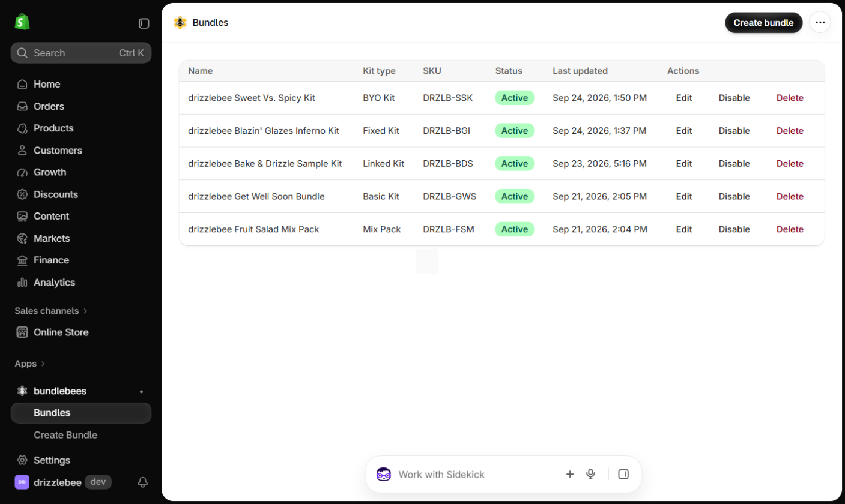Screen dimensions: 845x504
Task: Delete the Fruit Salad Mix Pack
Action: [x=790, y=229]
